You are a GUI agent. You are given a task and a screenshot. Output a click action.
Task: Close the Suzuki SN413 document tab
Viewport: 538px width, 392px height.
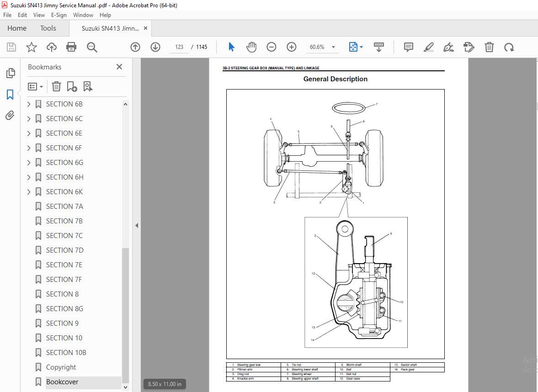145,28
